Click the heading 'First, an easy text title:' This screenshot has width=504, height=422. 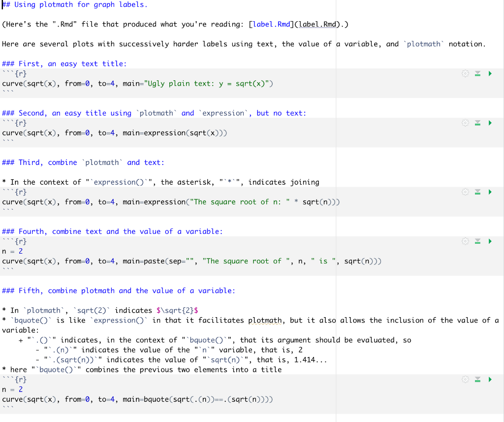pyautogui.click(x=64, y=64)
